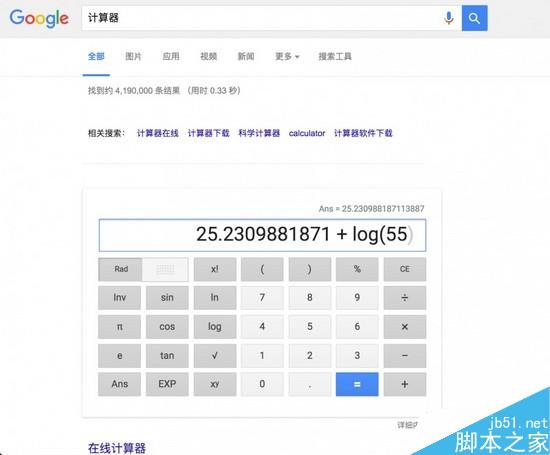This screenshot has height=455, width=550.
Task: Clear entry with CE key
Action: click(405, 269)
